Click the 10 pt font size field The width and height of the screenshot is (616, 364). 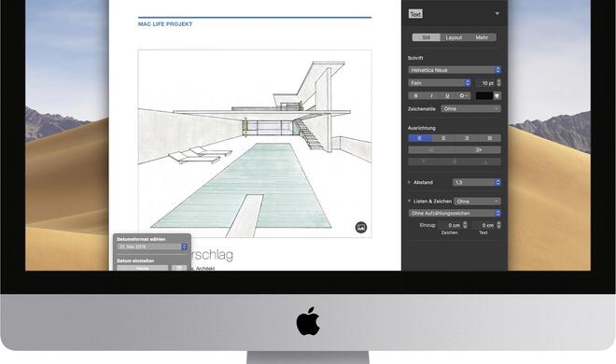click(486, 83)
